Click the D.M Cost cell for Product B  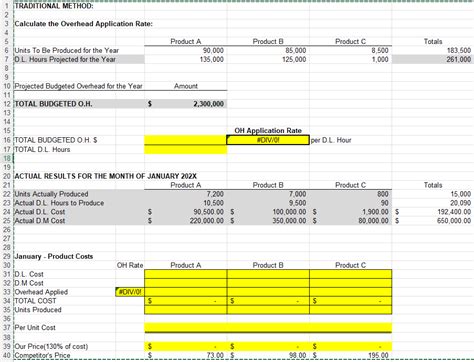(268, 283)
